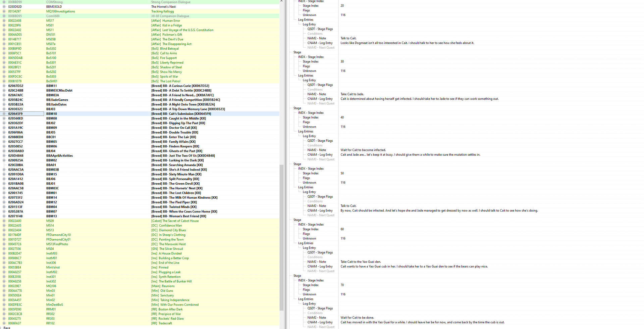
Task: Select the 'By now, Cait should be infected' log entry
Action: tap(439, 211)
